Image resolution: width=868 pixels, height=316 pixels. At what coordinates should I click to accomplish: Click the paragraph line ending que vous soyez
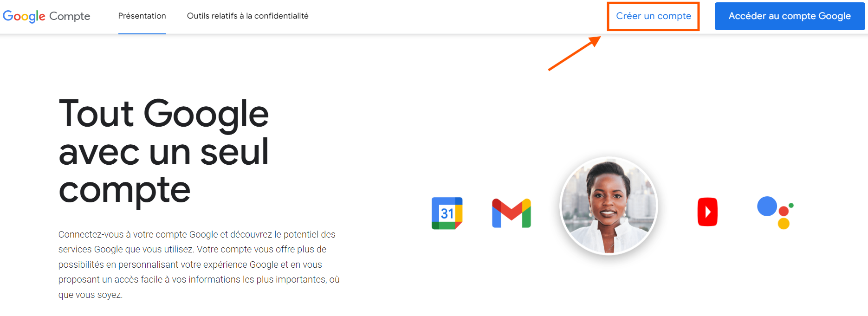point(91,295)
